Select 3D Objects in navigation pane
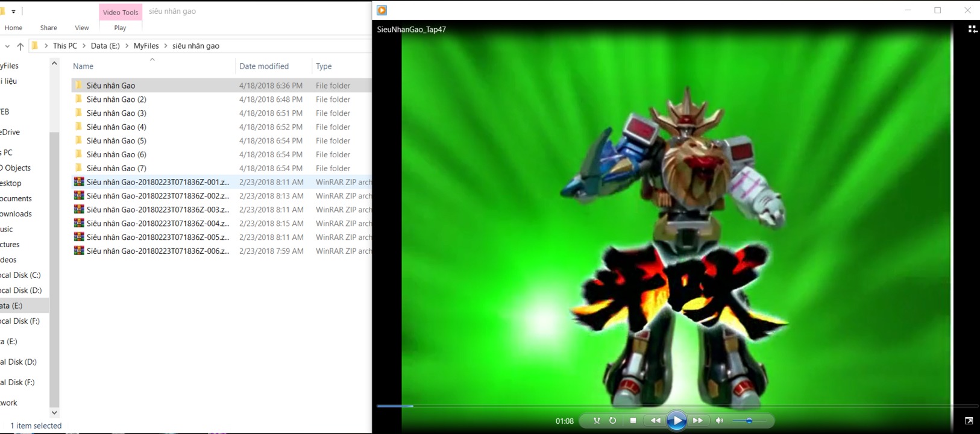 (15, 168)
